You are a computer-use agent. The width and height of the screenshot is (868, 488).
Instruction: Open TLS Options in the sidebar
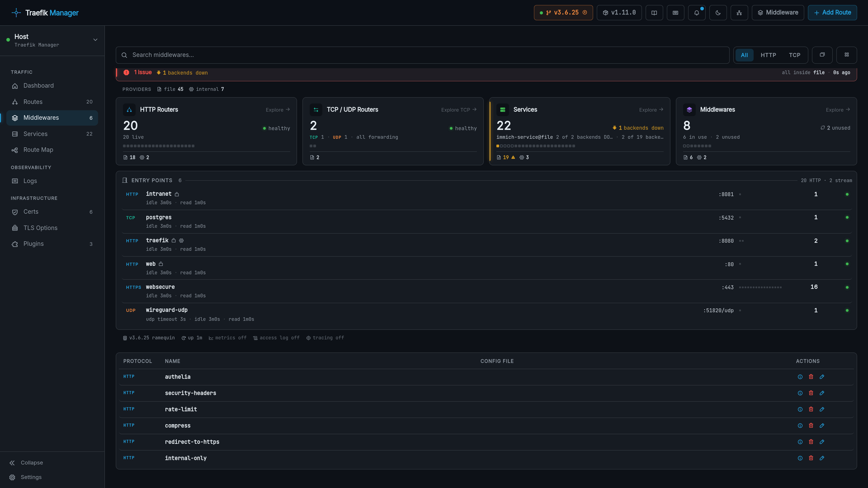pyautogui.click(x=52, y=228)
